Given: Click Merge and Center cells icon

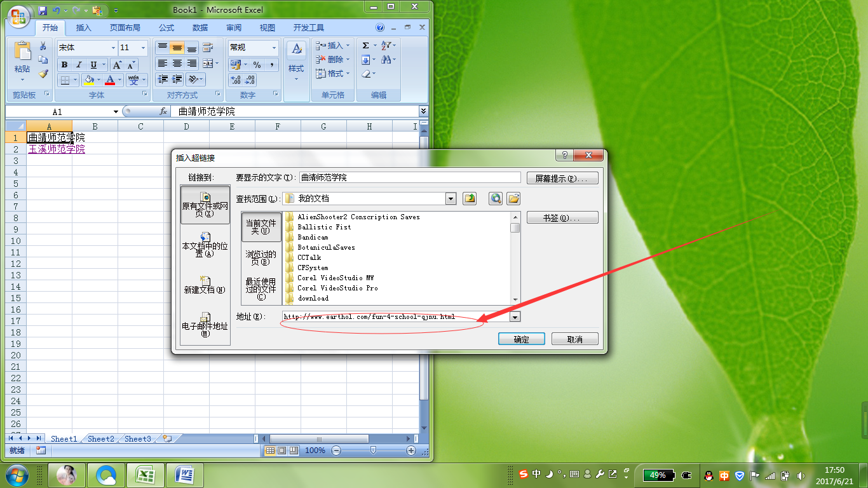Looking at the screenshot, I should click(207, 64).
